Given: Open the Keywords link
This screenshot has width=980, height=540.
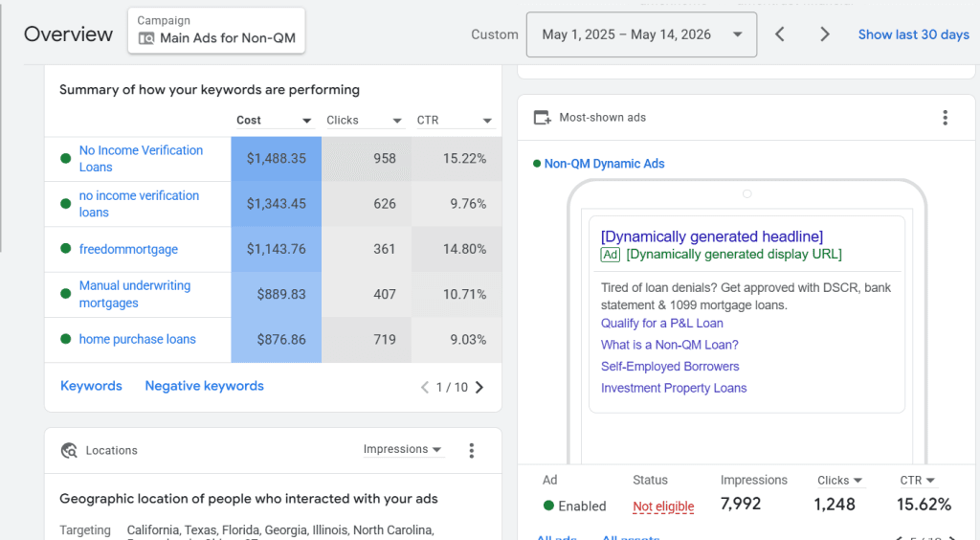Looking at the screenshot, I should 91,386.
